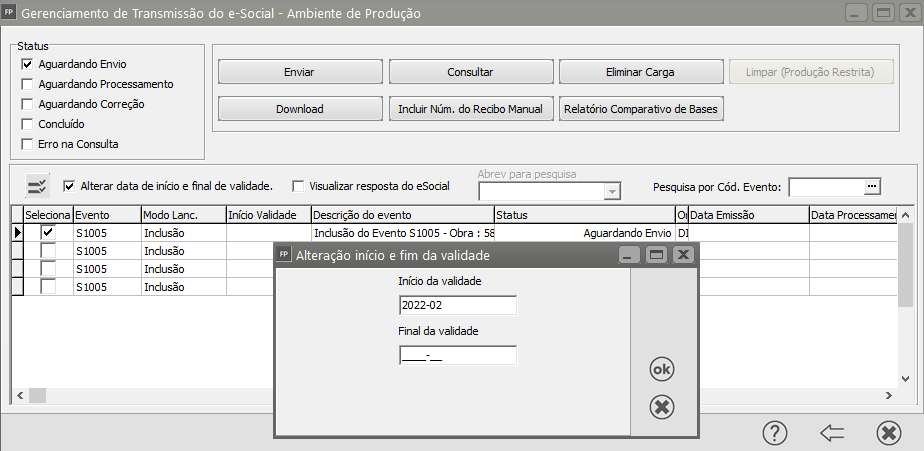Viewport: 924px width, 451px height.
Task: Click the Status column header in grid
Action: click(x=584, y=215)
